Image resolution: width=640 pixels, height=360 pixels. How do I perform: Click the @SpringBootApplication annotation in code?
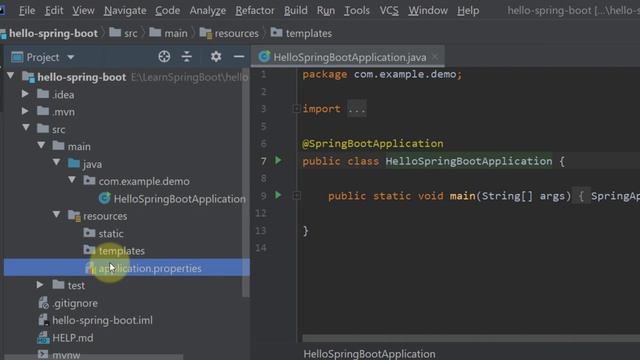point(373,144)
